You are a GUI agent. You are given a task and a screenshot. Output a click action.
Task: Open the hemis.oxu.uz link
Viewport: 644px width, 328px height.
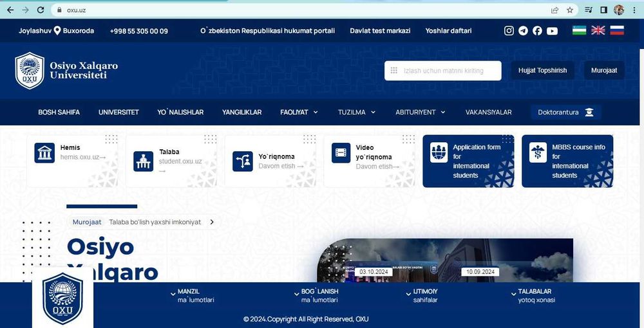tap(83, 157)
